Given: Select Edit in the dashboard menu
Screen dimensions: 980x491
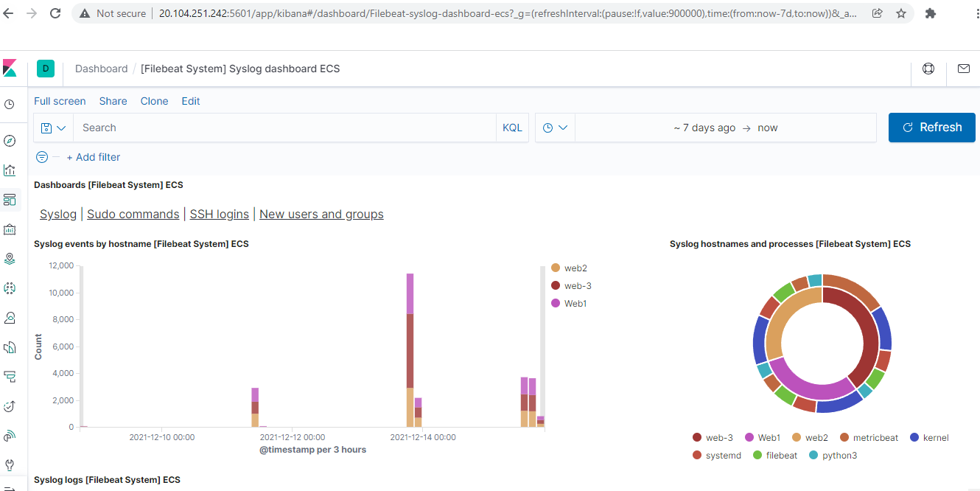Looking at the screenshot, I should [190, 101].
